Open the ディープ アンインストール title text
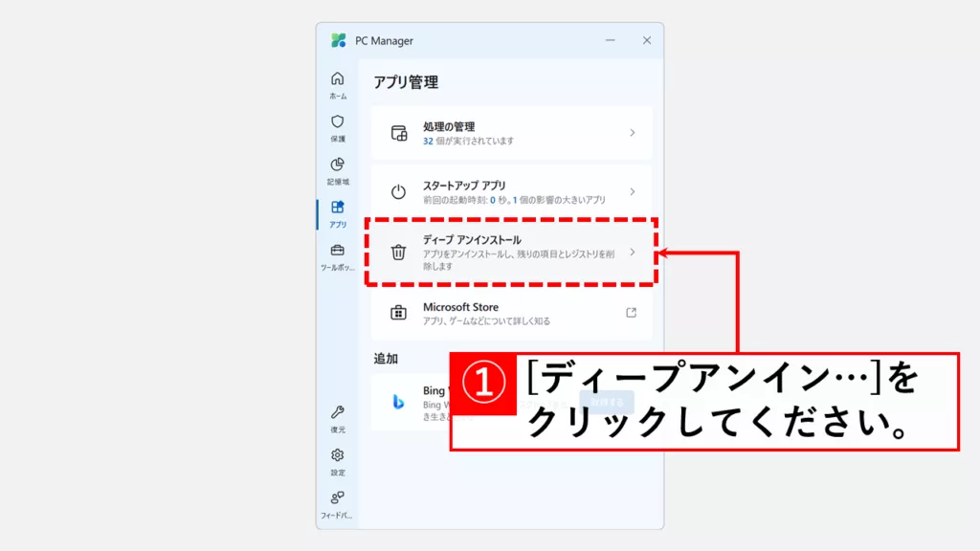Viewport: 980px width, 551px height. pos(472,240)
